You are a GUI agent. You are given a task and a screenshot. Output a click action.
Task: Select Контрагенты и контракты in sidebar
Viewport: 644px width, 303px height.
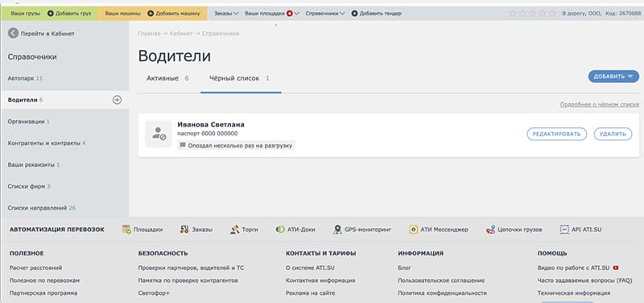click(x=47, y=143)
